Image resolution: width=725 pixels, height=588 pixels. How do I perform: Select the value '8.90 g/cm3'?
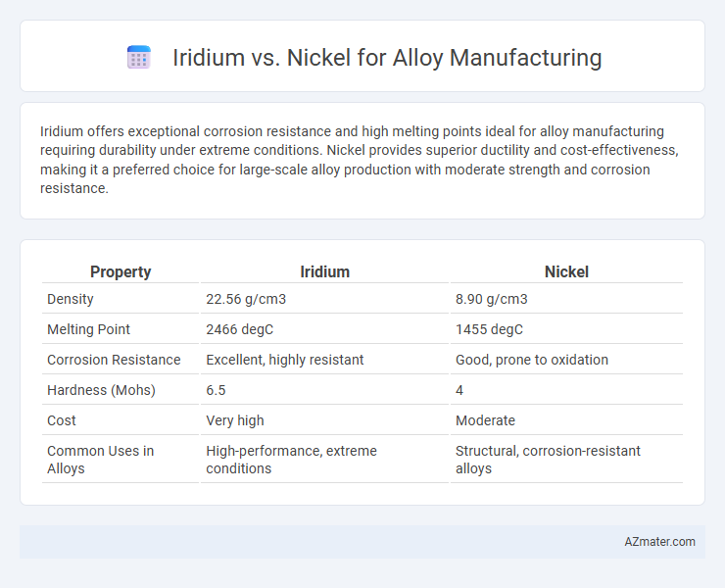pos(492,299)
